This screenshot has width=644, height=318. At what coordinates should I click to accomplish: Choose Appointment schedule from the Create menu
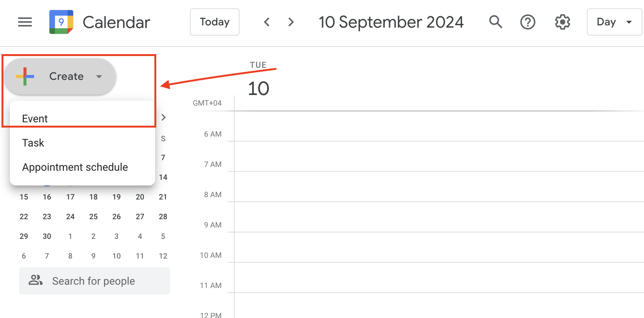click(75, 167)
